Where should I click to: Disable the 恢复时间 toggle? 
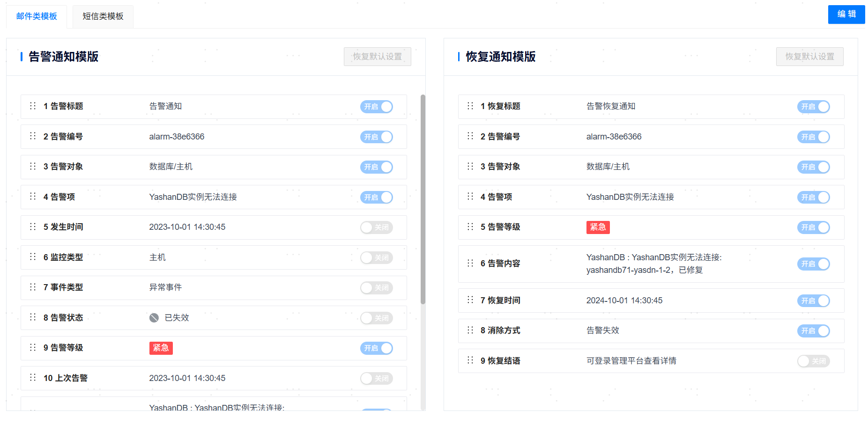tap(814, 300)
